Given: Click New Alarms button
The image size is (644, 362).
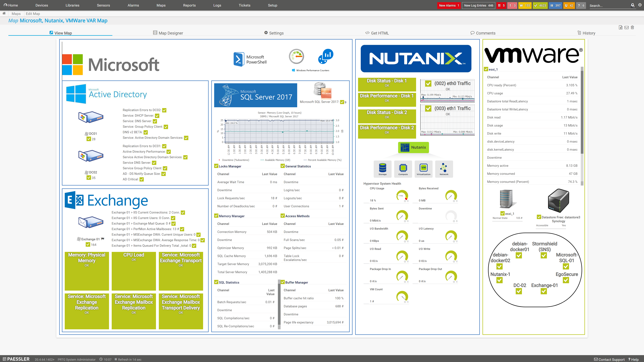Looking at the screenshot, I should tap(449, 5).
